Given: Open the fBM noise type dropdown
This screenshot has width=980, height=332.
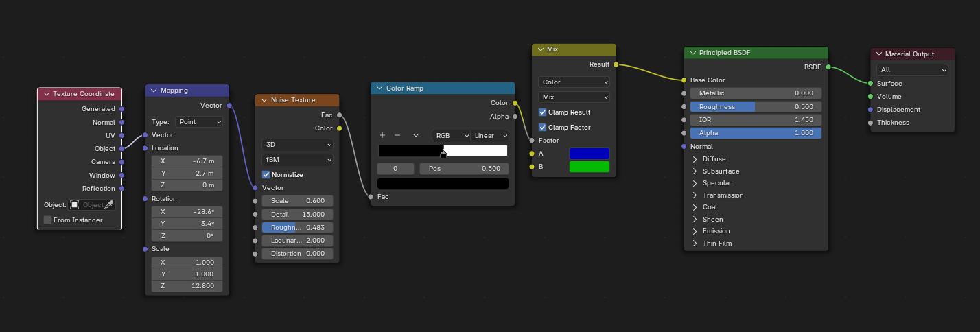Looking at the screenshot, I should coord(297,159).
